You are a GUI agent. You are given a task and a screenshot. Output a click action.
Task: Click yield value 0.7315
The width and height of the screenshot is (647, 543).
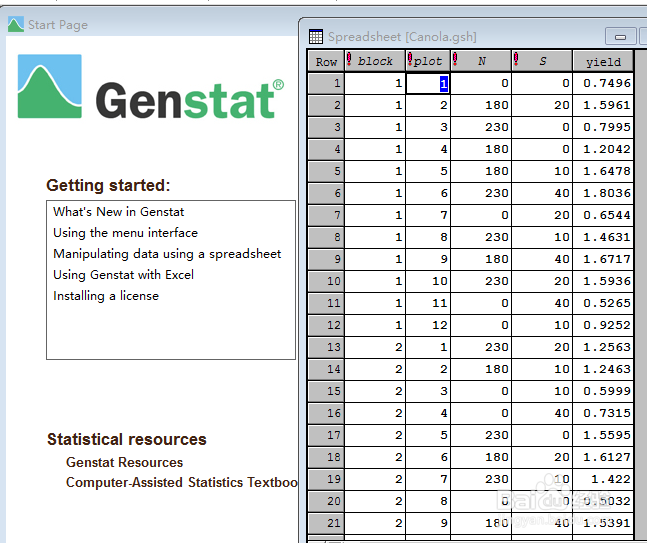click(x=603, y=413)
